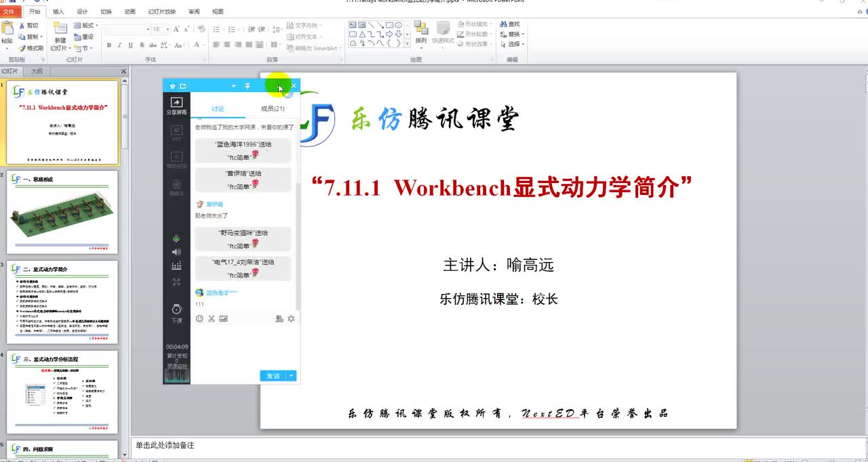Screen dimensions: 868x462
Task: Open the Layout (版式) dropdown
Action: (85, 26)
